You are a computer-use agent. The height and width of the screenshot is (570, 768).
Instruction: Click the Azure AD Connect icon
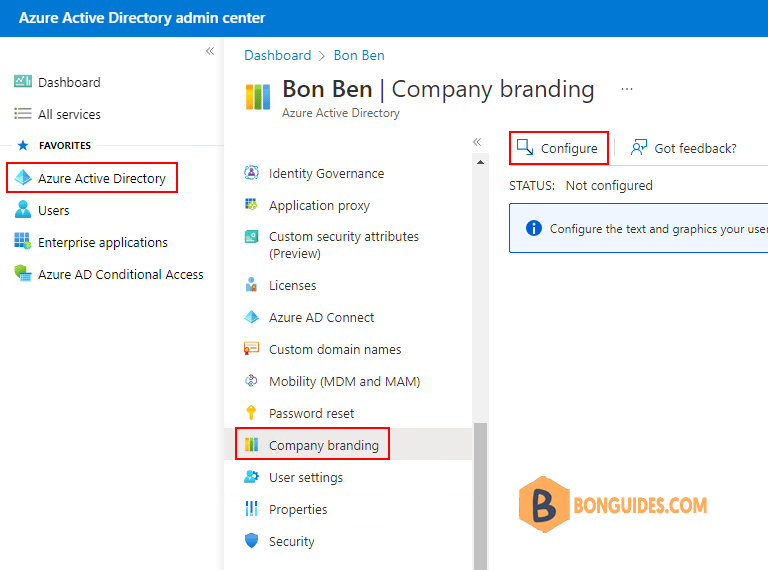(x=251, y=317)
